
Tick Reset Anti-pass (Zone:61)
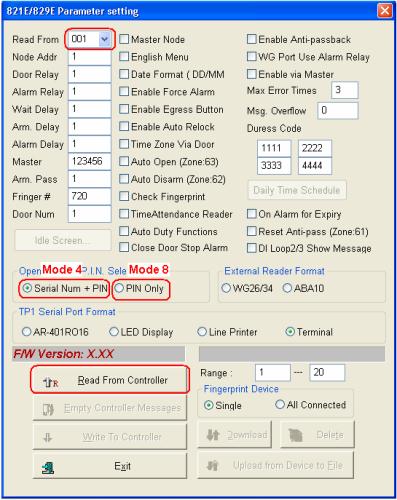(x=252, y=231)
